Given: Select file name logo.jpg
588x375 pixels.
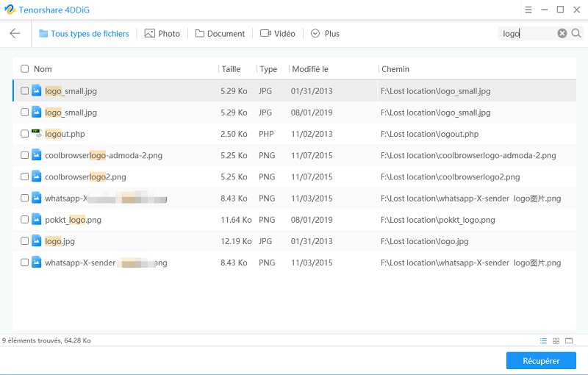Looking at the screenshot, I should (60, 241).
